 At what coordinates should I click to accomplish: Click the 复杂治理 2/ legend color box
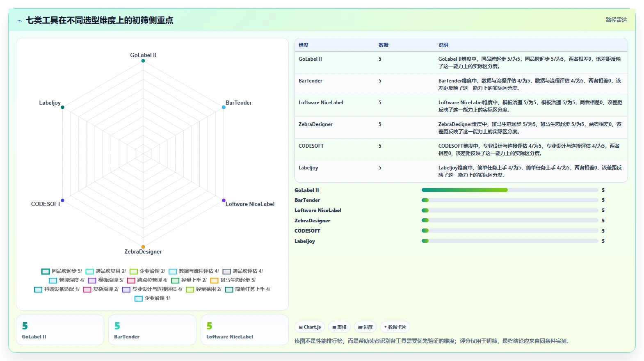(x=87, y=290)
